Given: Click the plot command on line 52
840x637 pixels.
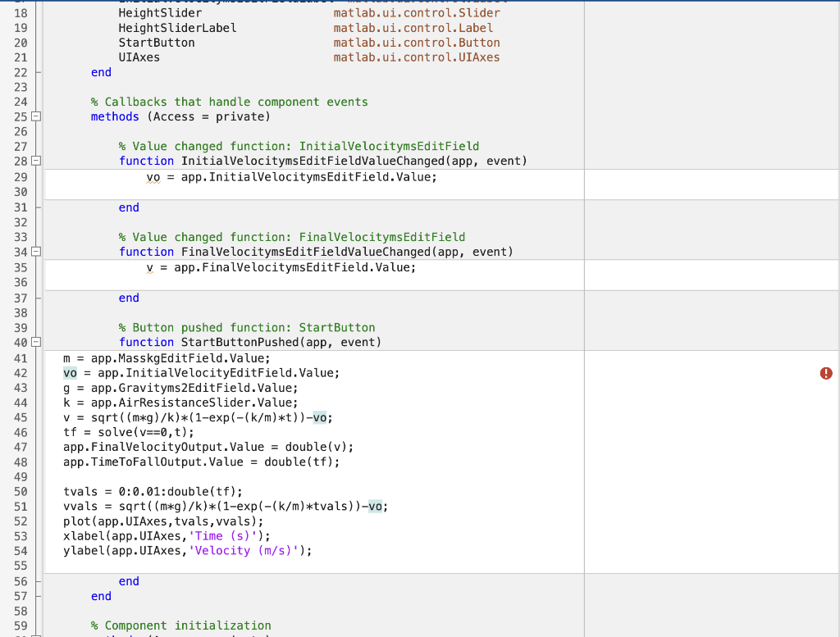Looking at the screenshot, I should tap(78, 521).
